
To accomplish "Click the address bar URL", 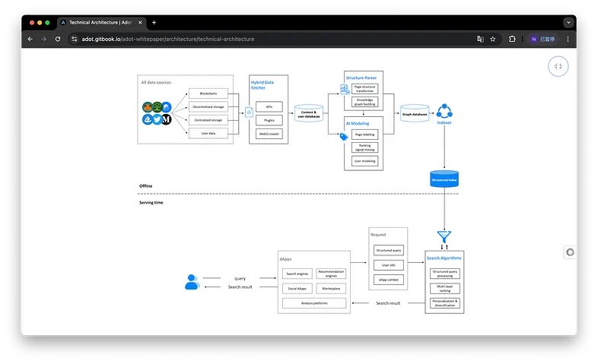I will coord(168,39).
